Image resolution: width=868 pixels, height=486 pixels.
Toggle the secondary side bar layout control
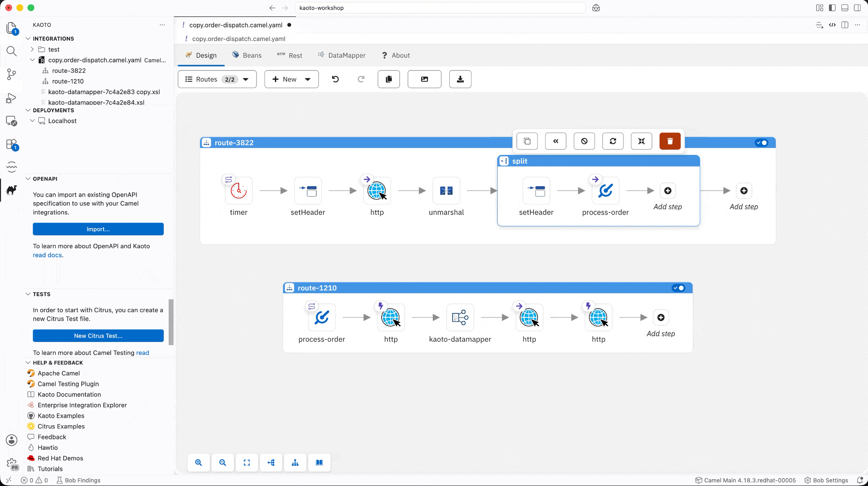pos(858,8)
